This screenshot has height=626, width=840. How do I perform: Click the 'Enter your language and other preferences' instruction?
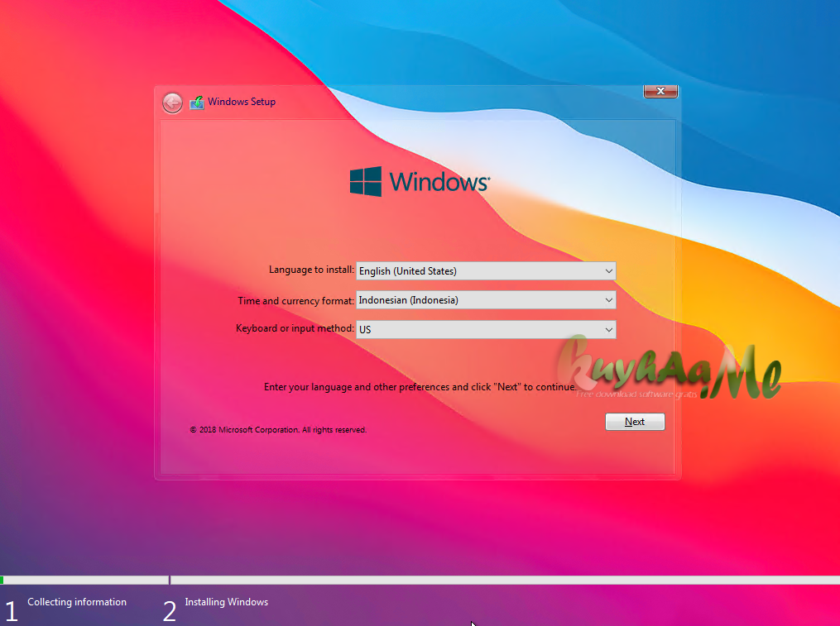pos(420,387)
